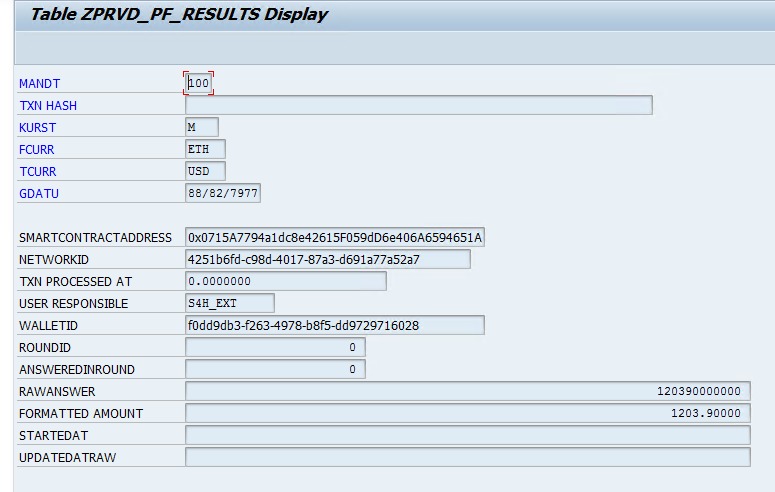Click the TXN PROCESSED AT label
775x492 pixels.
coord(76,282)
